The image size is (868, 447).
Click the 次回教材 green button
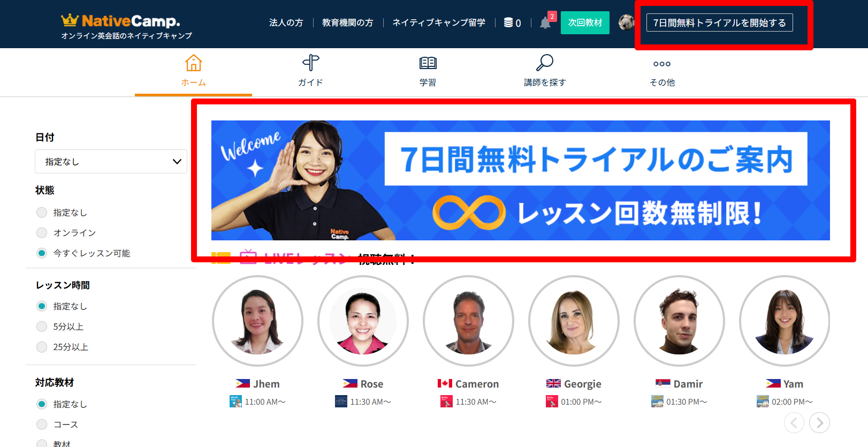(585, 22)
